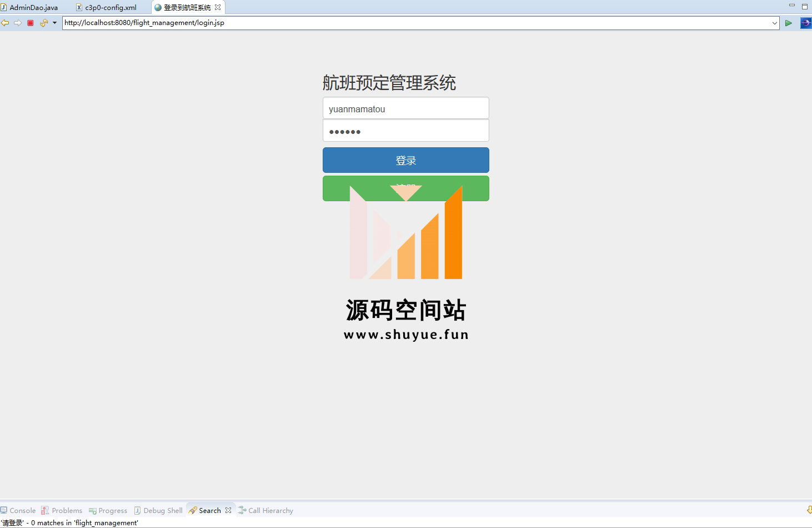Refresh the browser page
Image resolution: width=812 pixels, height=528 pixels.
[x=43, y=23]
